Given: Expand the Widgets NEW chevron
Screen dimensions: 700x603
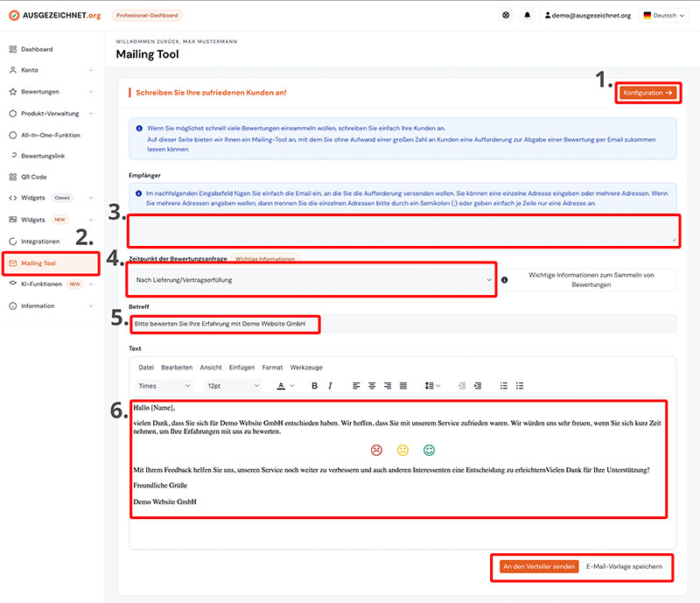Looking at the screenshot, I should click(91, 220).
